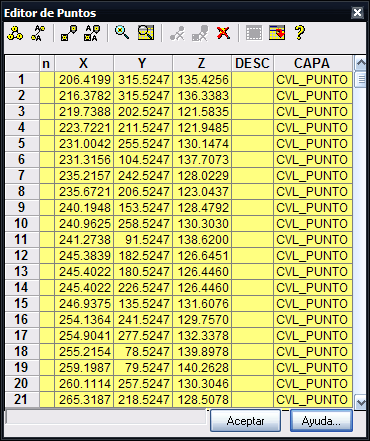Click the vertical scrollbar thumb
The height and width of the screenshot is (441, 370).
(x=361, y=79)
